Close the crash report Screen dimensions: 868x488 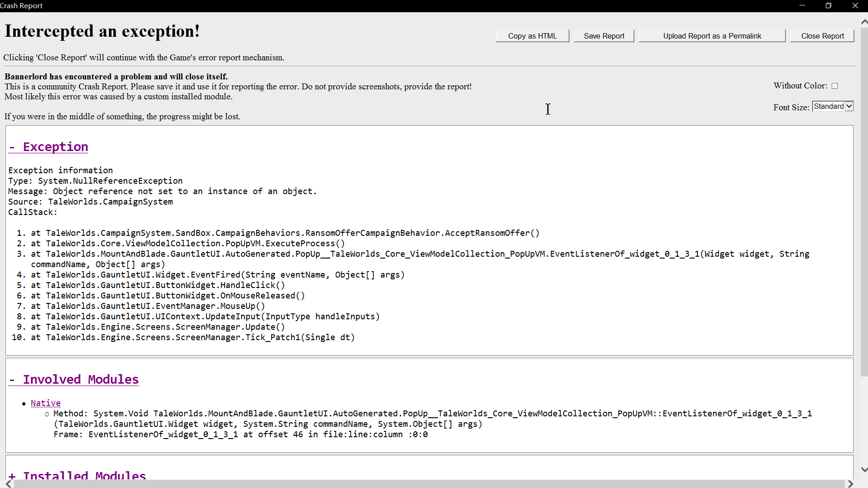[822, 36]
